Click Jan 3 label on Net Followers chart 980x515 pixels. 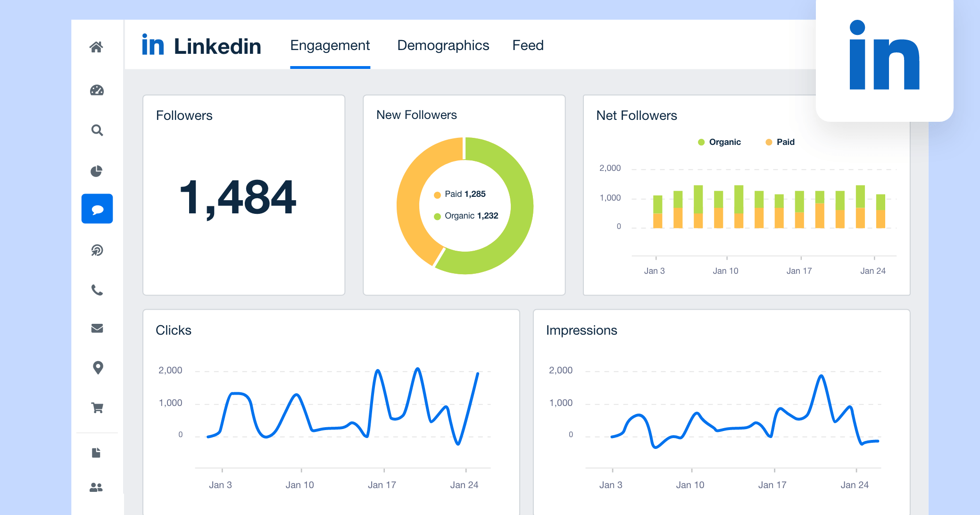(655, 271)
